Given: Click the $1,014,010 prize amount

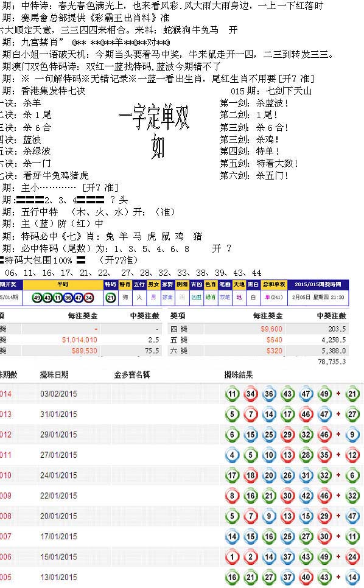Looking at the screenshot, I should (80, 340).
